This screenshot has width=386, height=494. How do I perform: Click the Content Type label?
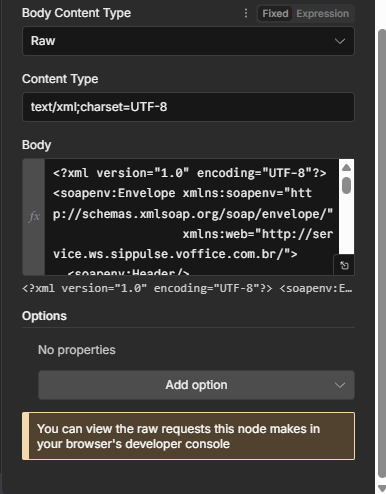click(60, 79)
